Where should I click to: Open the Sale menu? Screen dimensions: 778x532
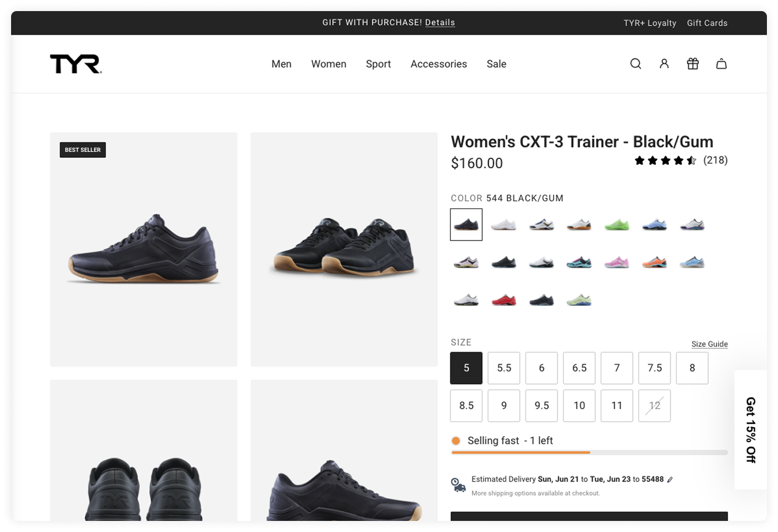pos(497,64)
